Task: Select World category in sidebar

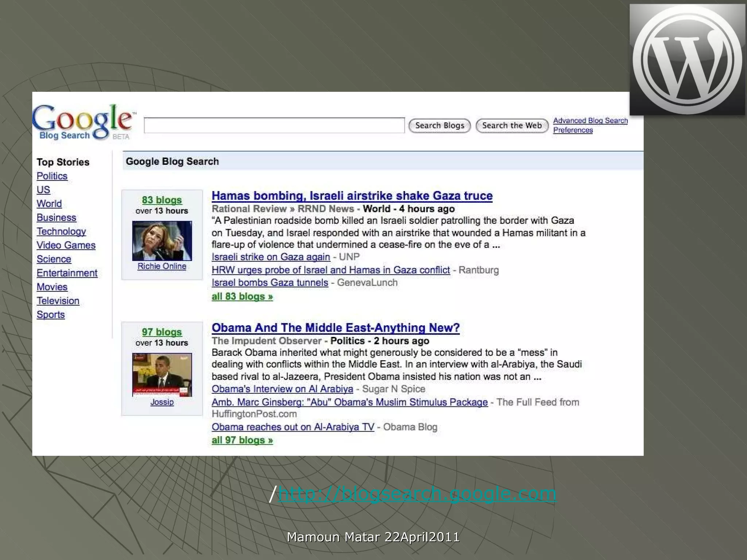Action: 49,204
